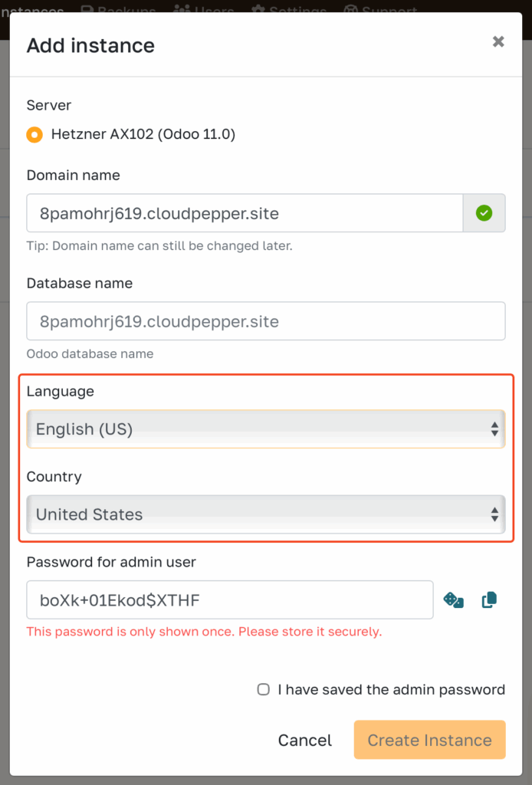Cancel creating the instance
This screenshot has width=532, height=785.
pos(304,740)
